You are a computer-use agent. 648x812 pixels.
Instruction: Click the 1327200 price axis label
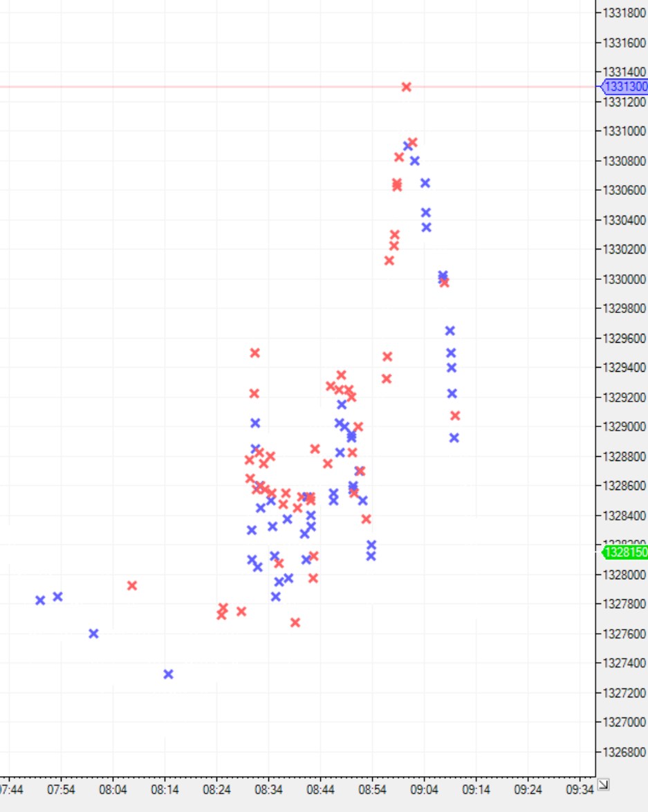[x=624, y=693]
